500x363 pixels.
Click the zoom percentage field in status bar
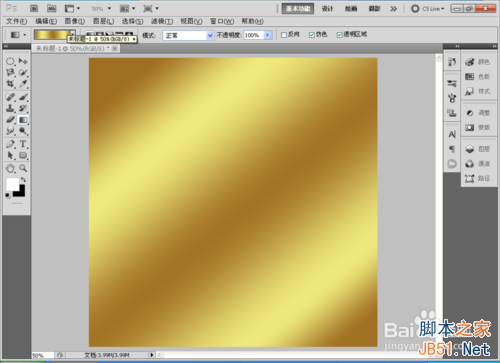tap(42, 356)
